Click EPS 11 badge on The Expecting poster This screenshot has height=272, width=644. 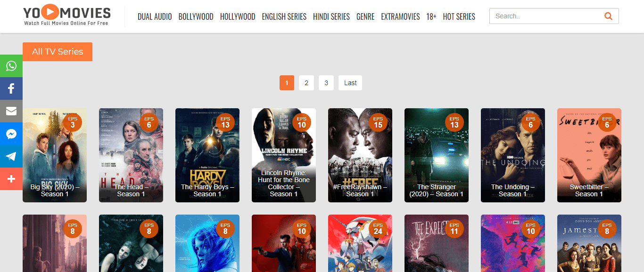pyautogui.click(x=454, y=229)
